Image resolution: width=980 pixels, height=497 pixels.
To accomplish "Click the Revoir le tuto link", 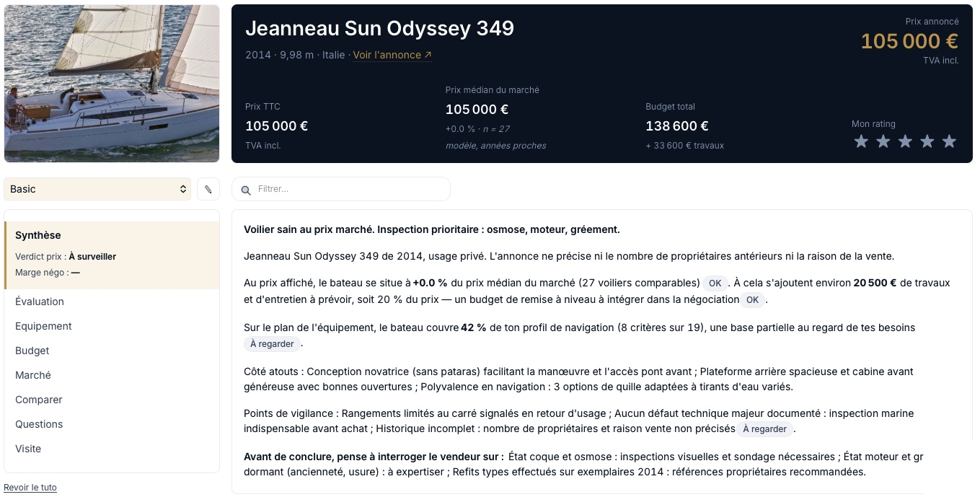I will pos(30,488).
